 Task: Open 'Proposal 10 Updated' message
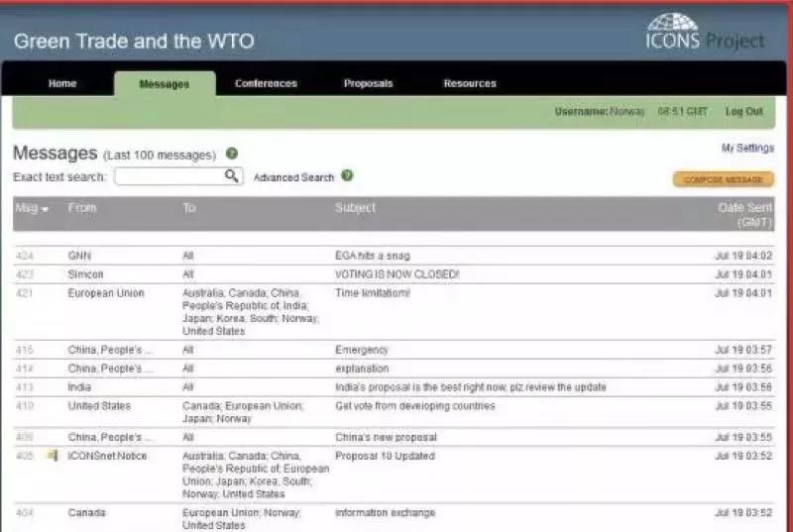pos(379,455)
